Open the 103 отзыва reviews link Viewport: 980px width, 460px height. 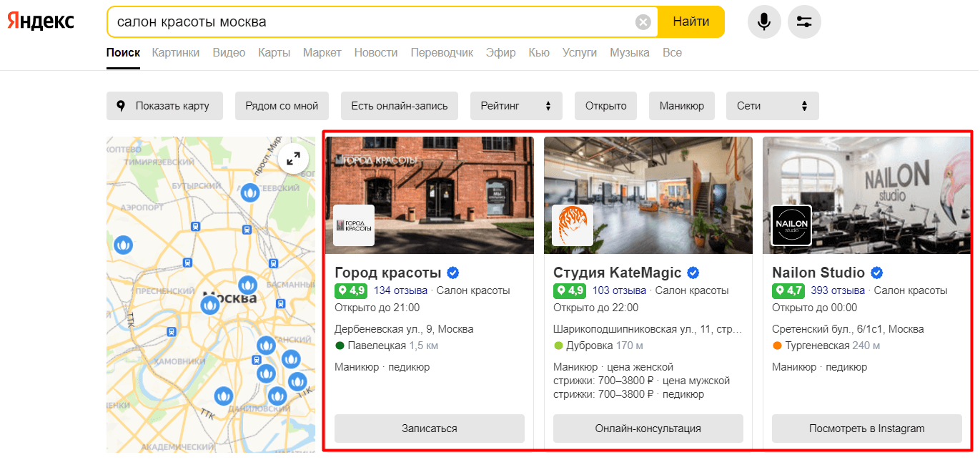[x=619, y=290]
